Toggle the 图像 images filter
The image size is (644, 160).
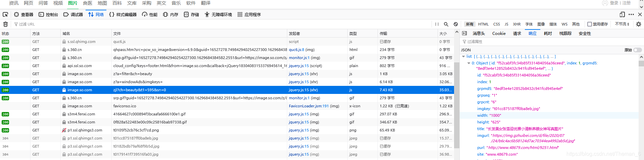tap(541, 24)
